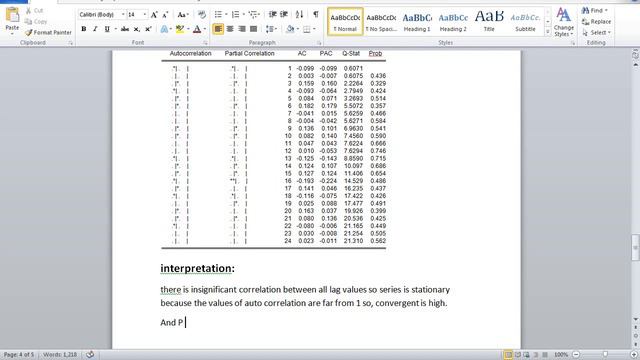Apply Heading 2 style
The image size is (640, 360).
(453, 22)
